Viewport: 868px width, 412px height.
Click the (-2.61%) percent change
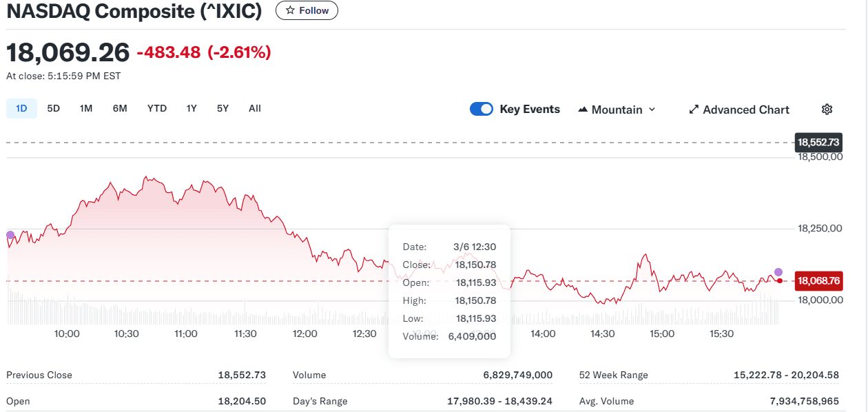(240, 52)
